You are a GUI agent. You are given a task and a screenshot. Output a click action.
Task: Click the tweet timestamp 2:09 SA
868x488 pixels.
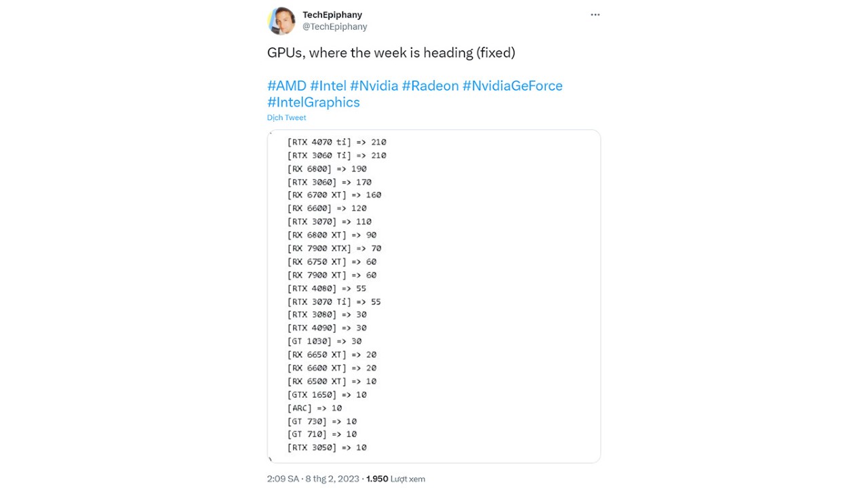[x=283, y=479]
